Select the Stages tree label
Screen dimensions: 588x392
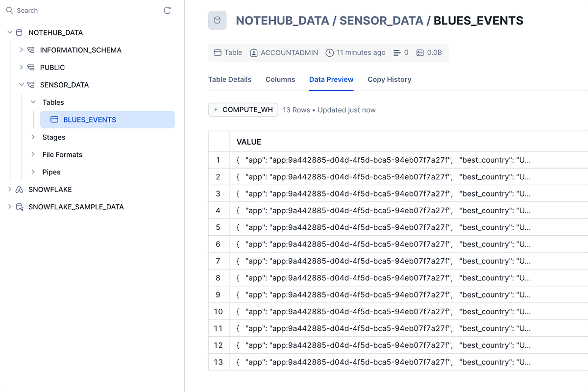54,137
